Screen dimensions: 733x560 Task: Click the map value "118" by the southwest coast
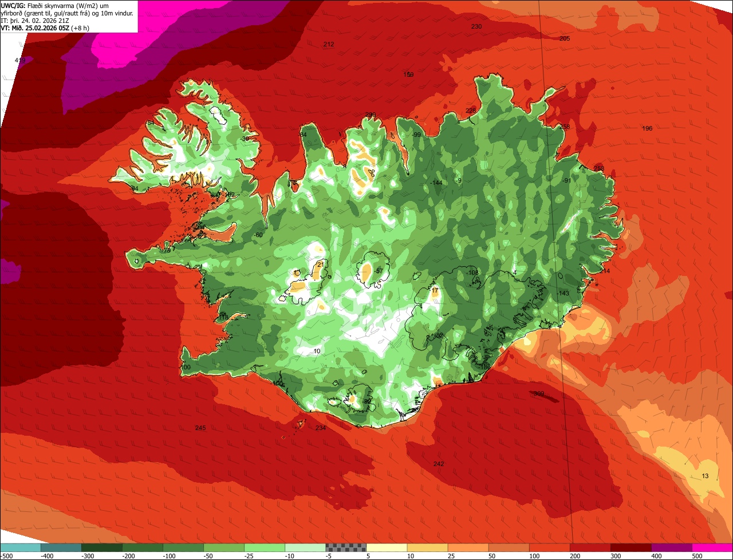223,317
